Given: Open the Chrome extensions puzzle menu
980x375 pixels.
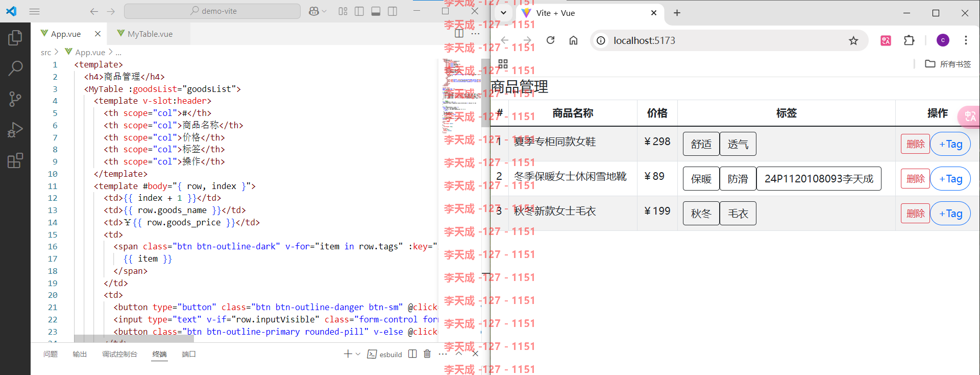Looking at the screenshot, I should click(x=909, y=40).
